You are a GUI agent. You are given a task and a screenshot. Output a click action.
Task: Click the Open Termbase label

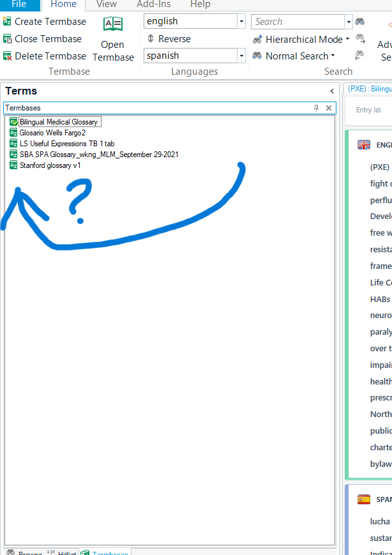click(113, 51)
